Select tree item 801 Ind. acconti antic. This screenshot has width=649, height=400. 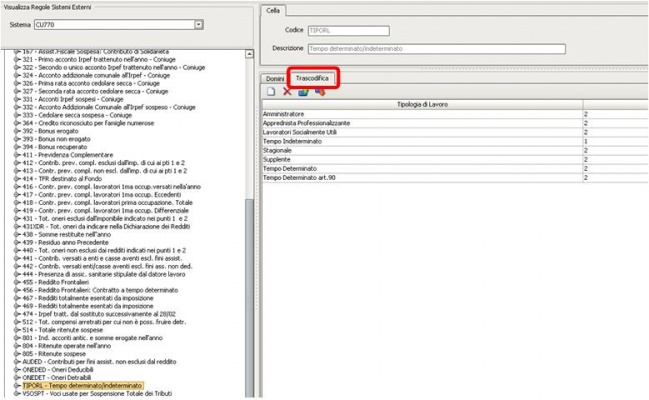click(x=92, y=338)
